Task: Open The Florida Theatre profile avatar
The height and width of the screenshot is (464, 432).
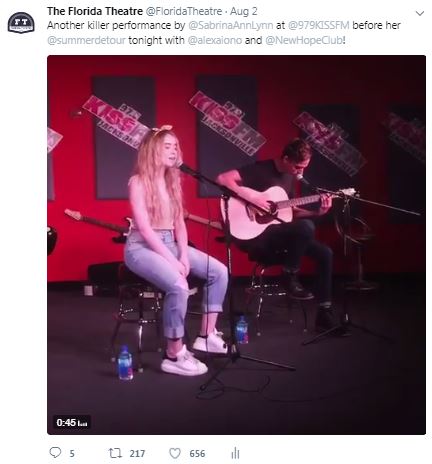Action: point(21,23)
